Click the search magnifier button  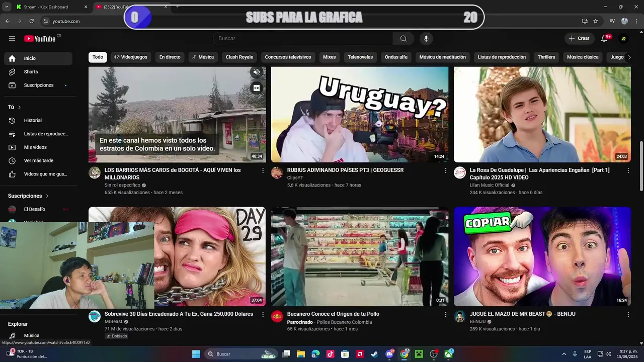pos(403,39)
